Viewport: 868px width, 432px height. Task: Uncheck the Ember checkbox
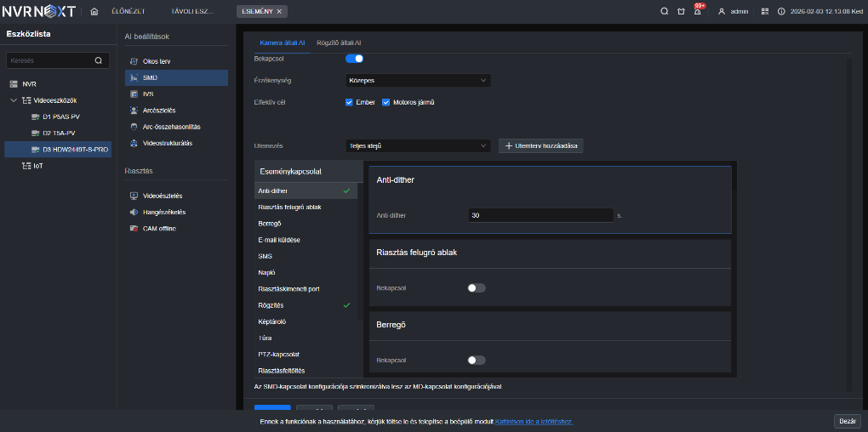(349, 102)
